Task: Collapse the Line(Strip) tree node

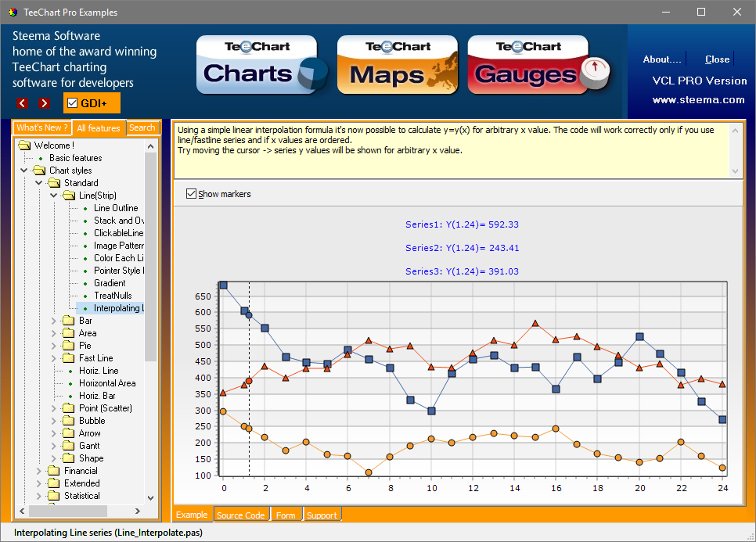Action: tap(54, 196)
